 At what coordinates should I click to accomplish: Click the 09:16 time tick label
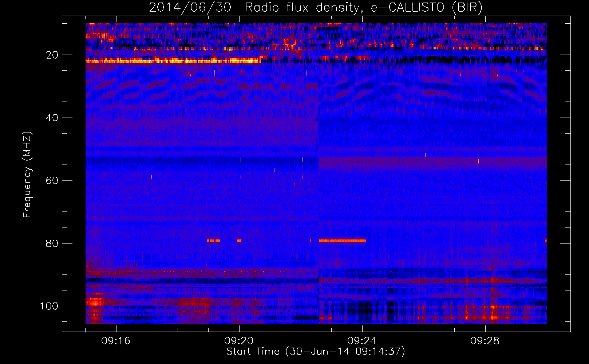click(116, 341)
